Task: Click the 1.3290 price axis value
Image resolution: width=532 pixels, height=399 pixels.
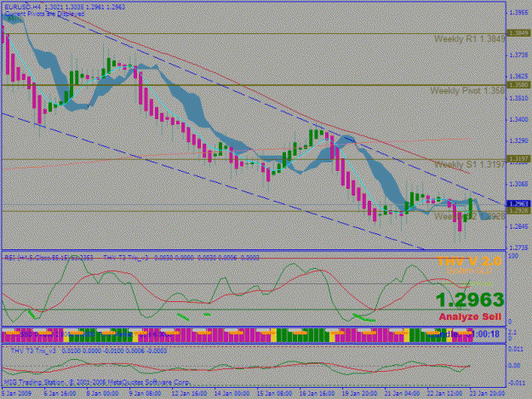Action: point(518,140)
